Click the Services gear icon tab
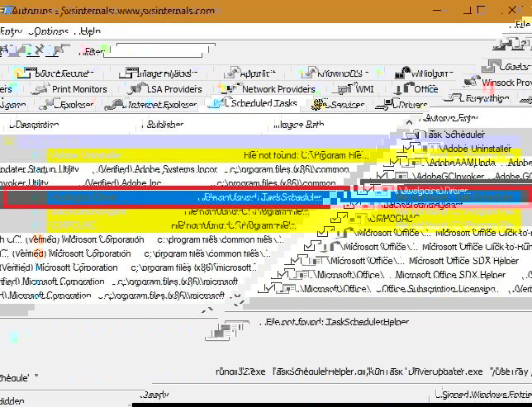The image size is (532, 407). coord(321,104)
